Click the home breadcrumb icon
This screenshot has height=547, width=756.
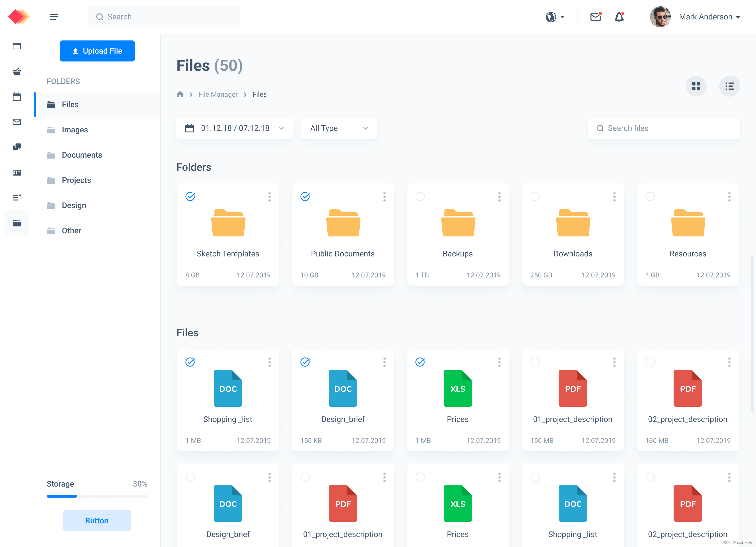180,94
